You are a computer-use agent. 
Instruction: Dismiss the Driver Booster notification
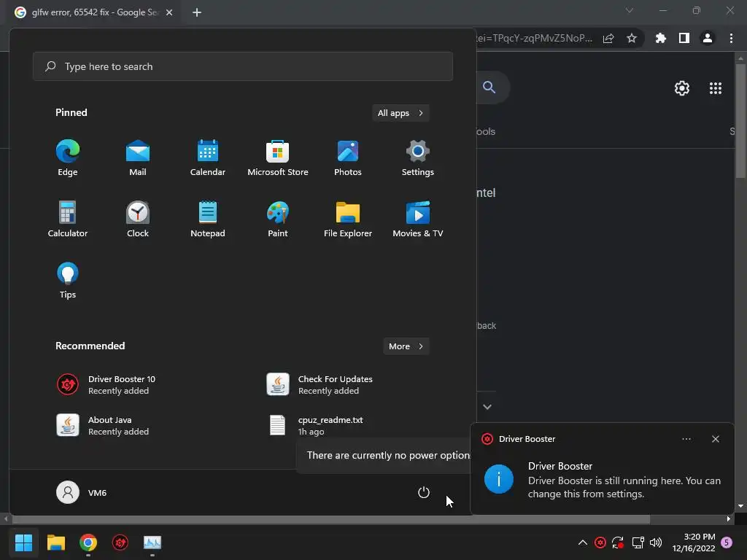716,439
